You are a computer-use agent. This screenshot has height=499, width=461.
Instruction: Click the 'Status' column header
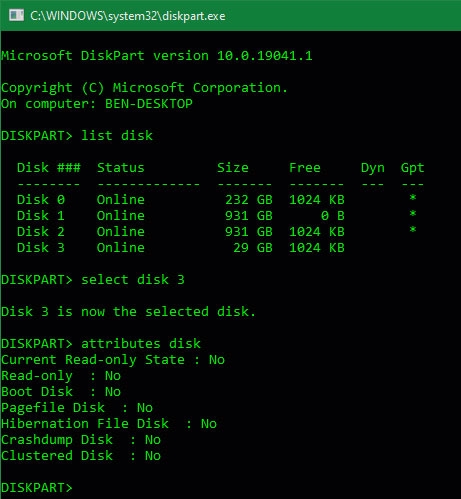[121, 168]
